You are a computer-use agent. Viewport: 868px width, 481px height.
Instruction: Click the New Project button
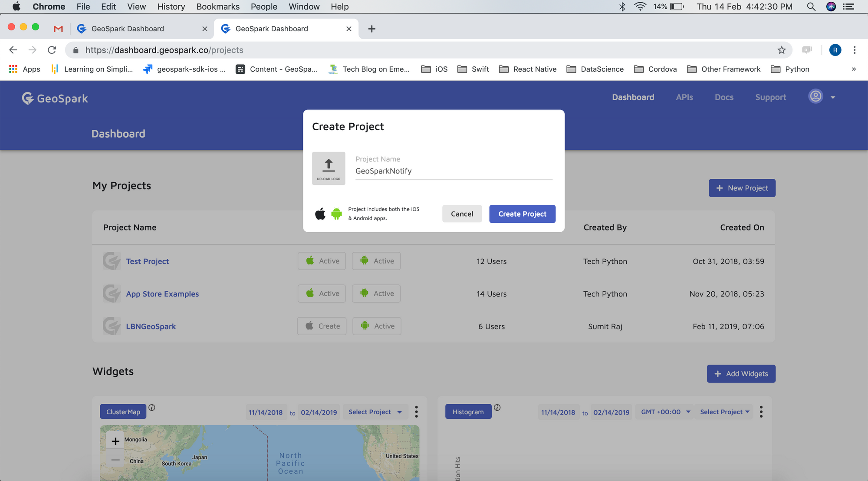[x=742, y=188]
